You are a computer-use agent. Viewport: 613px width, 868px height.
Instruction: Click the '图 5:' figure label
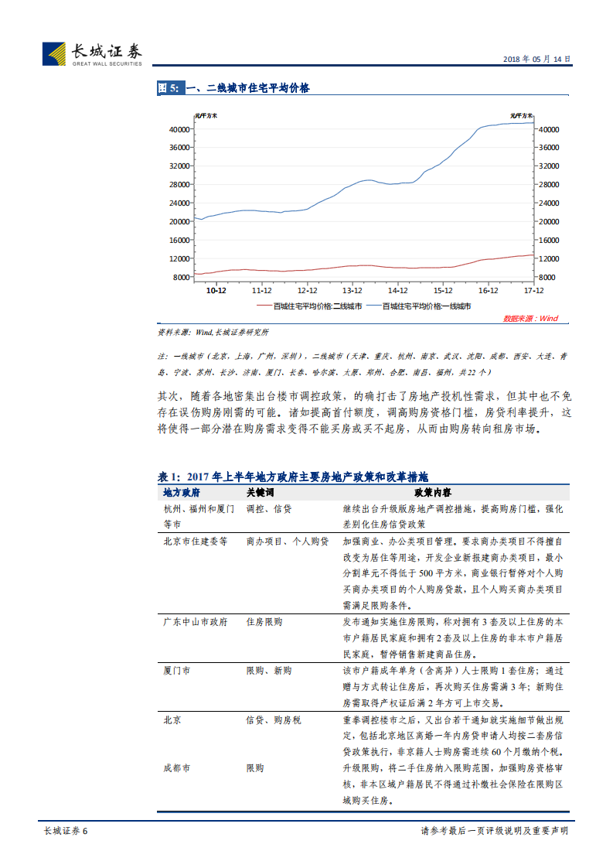tap(169, 88)
